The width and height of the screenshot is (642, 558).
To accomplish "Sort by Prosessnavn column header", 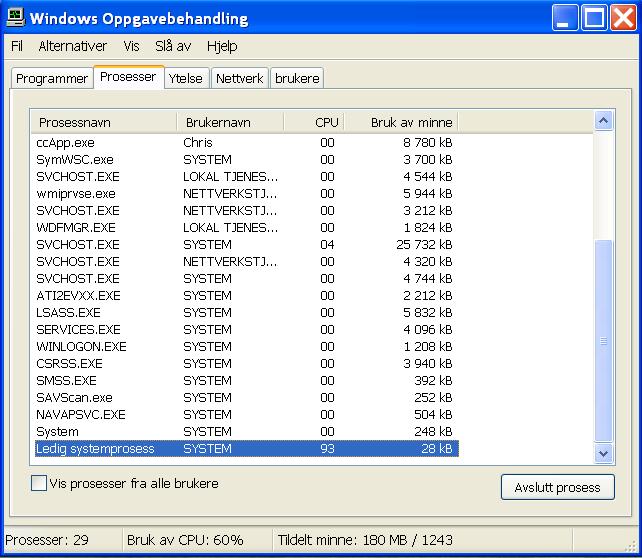I will [x=104, y=122].
